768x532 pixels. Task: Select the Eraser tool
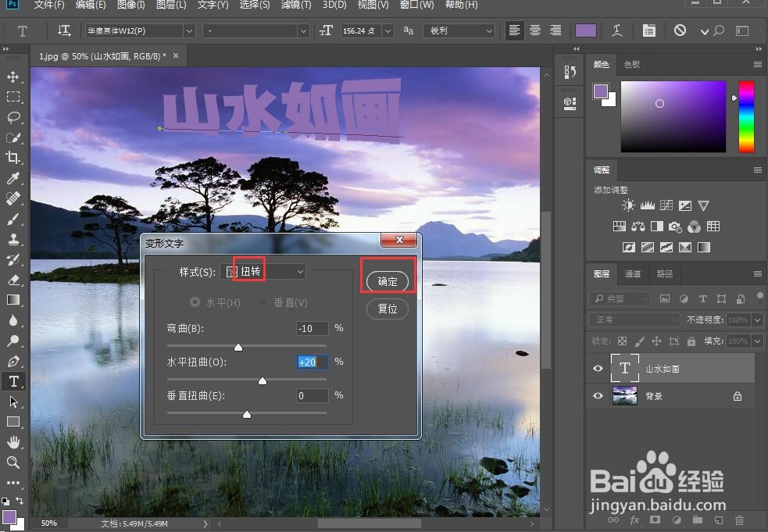coord(13,280)
